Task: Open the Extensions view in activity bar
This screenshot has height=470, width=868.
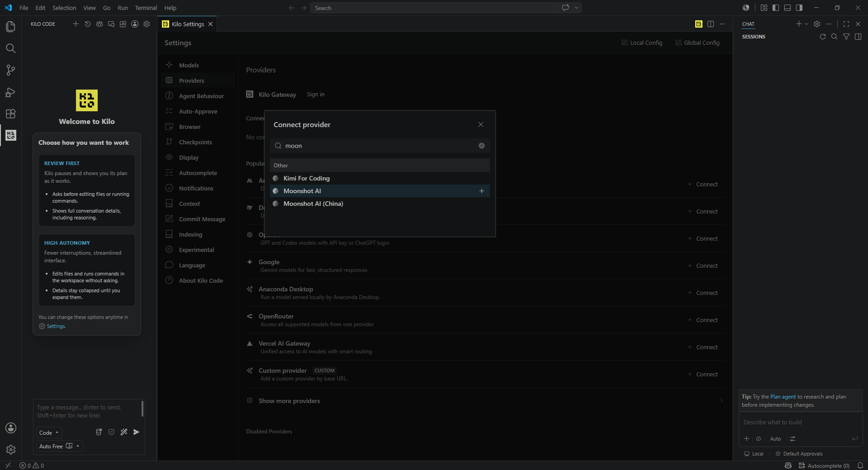Action: (x=10, y=114)
